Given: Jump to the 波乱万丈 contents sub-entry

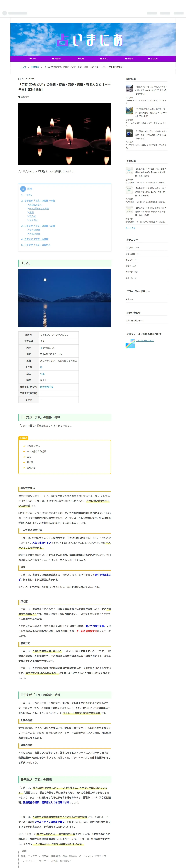Looking at the screenshot, I should [33, 220].
